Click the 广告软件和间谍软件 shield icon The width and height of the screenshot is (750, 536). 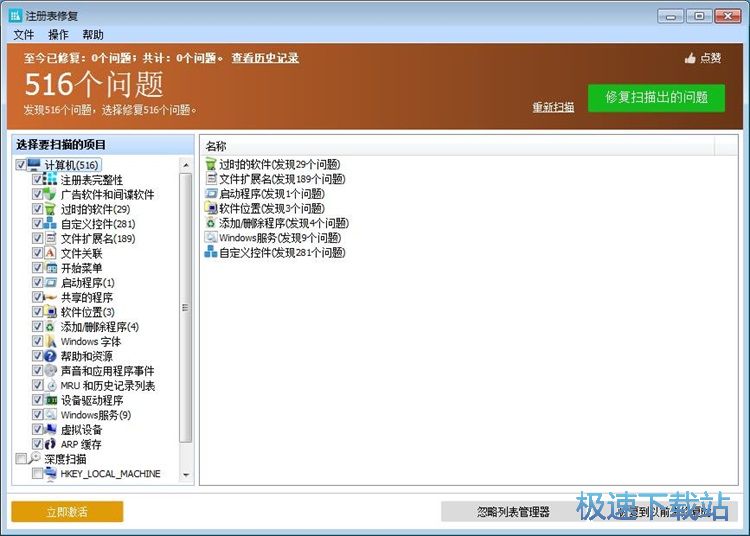coord(50,194)
